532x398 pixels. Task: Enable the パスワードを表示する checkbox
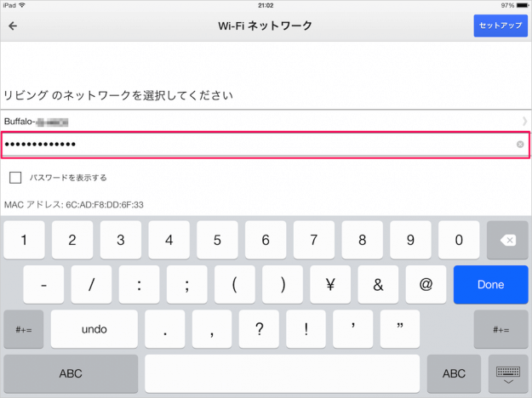tap(15, 178)
